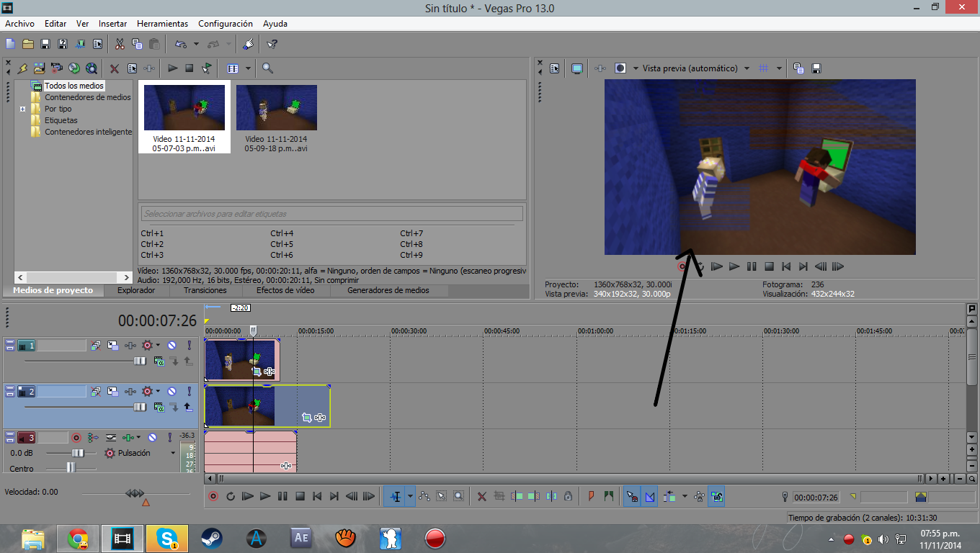Click the Seleccionar archivos para editar etiquetas field
This screenshot has width=980, height=553.
point(332,213)
